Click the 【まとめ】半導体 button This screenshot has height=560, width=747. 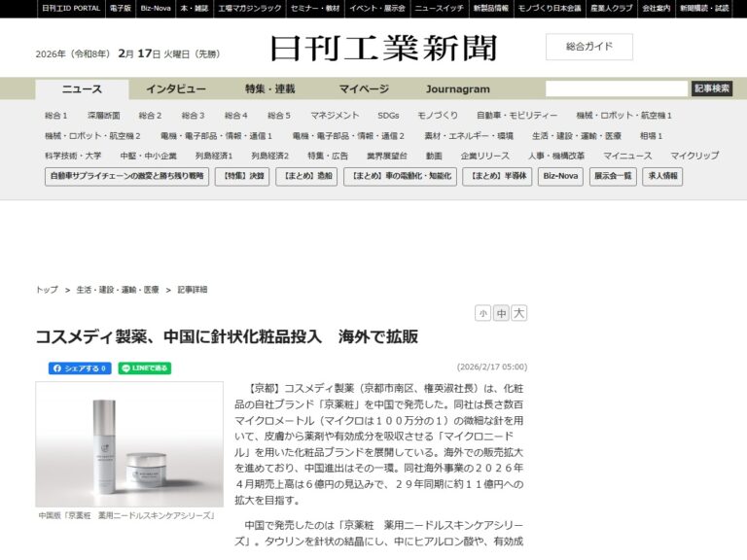pyautogui.click(x=497, y=176)
